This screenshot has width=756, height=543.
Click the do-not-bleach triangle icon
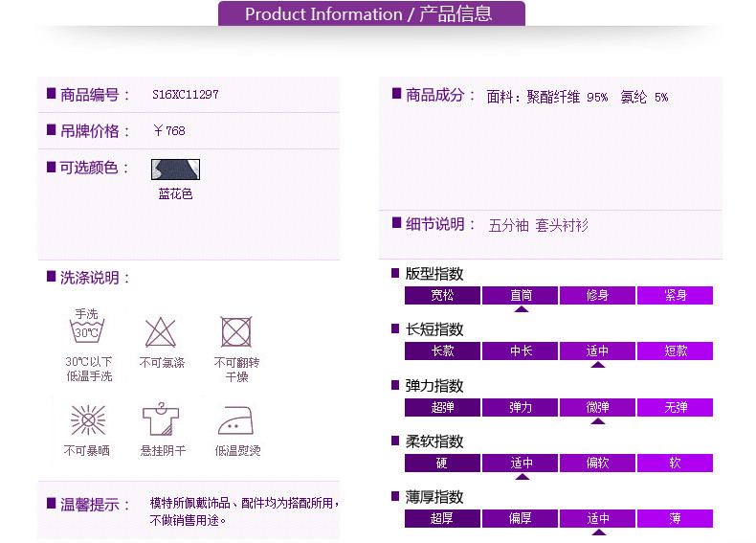(x=160, y=332)
